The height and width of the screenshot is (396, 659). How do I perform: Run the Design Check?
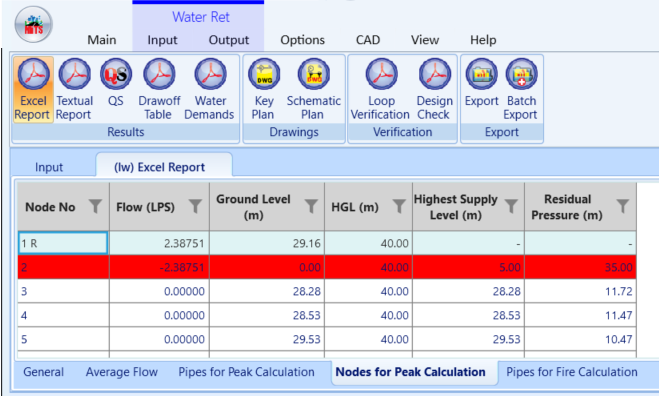click(434, 90)
